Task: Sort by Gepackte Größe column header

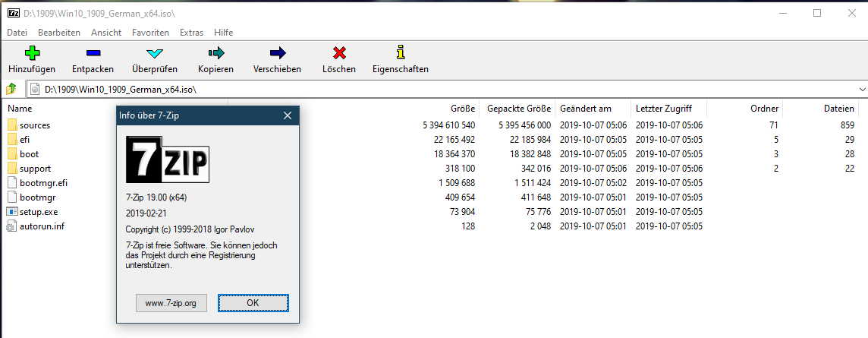Action: coord(519,109)
